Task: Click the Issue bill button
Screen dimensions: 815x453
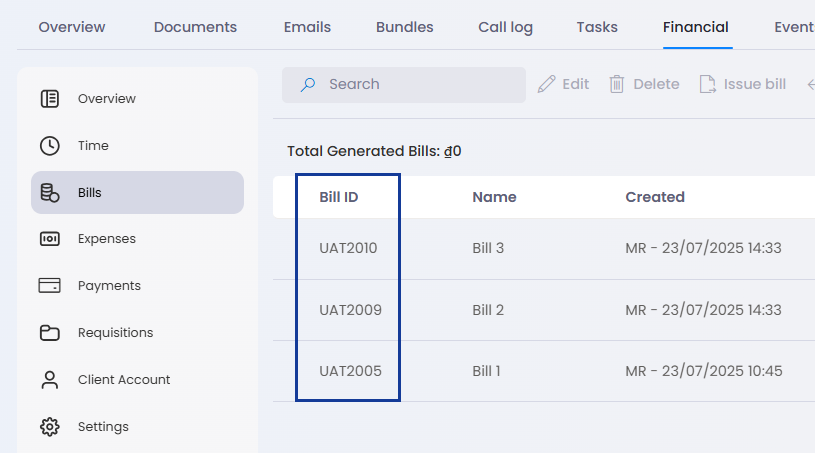Action: coord(742,84)
